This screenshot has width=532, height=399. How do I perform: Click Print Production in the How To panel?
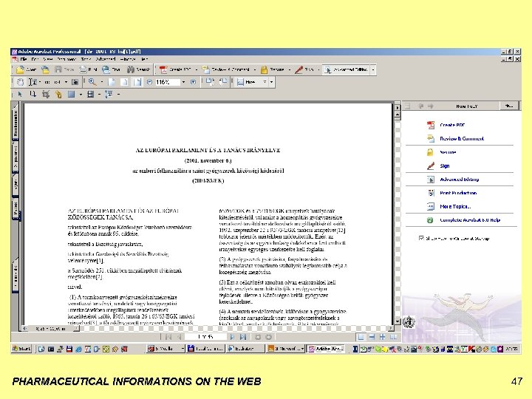[x=458, y=193]
